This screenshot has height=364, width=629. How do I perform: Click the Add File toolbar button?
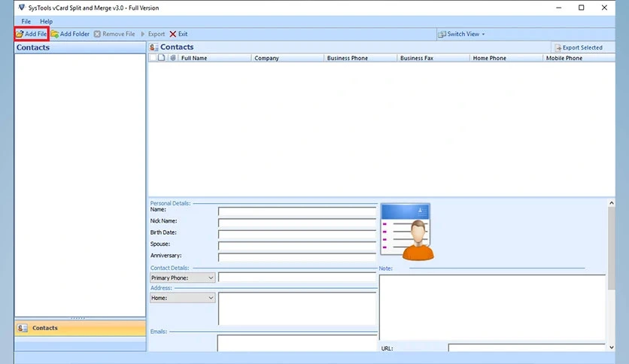pos(32,34)
